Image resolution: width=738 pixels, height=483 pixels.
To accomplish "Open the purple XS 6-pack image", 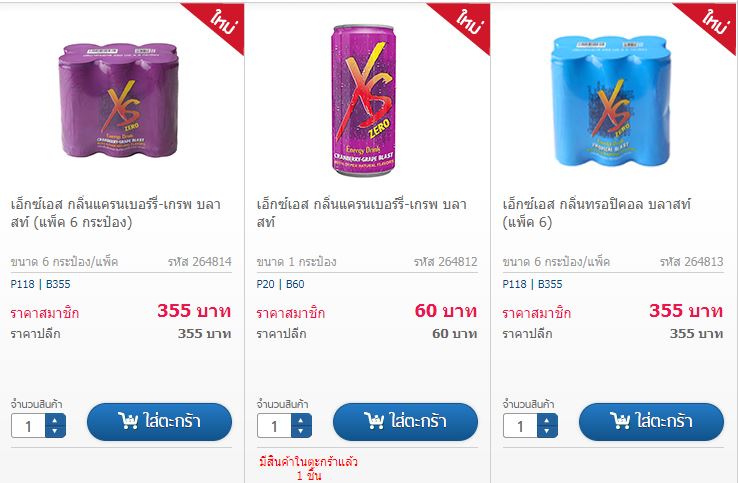I will [x=119, y=101].
